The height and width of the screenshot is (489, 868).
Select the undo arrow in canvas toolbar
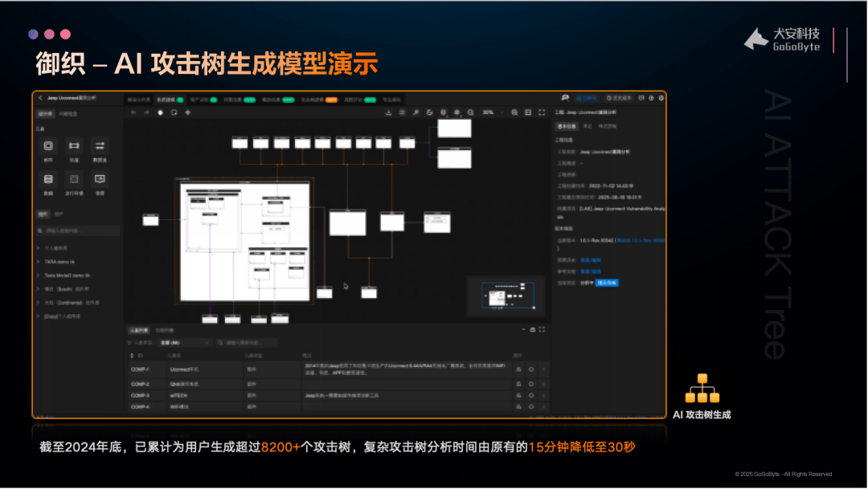click(134, 112)
